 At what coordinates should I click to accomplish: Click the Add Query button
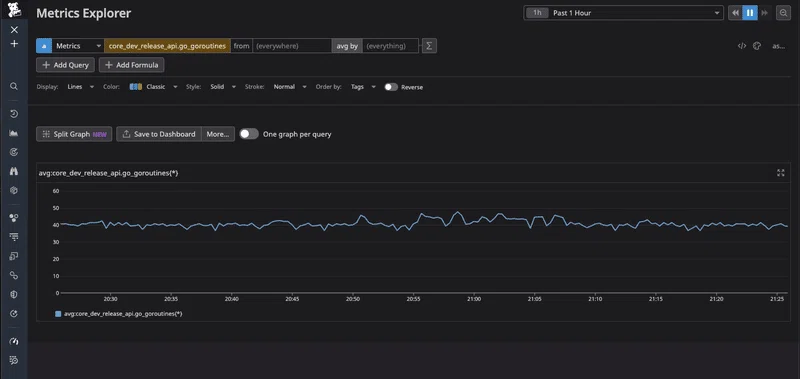click(65, 65)
